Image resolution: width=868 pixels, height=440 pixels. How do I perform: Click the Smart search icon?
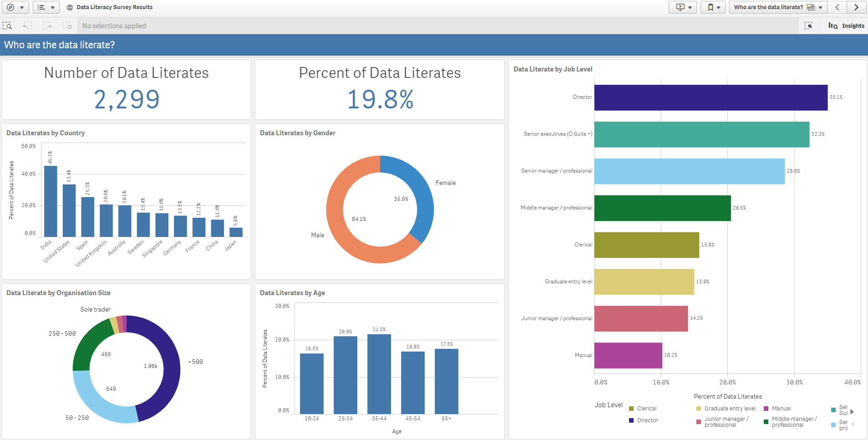[7, 26]
